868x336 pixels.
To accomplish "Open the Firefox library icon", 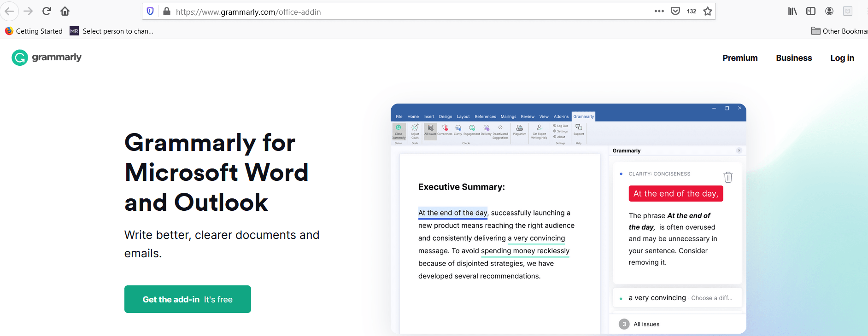I will [792, 11].
